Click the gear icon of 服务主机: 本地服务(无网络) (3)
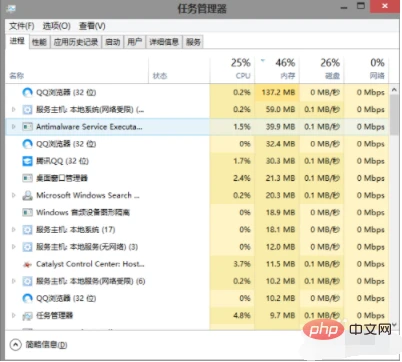 coord(27,247)
